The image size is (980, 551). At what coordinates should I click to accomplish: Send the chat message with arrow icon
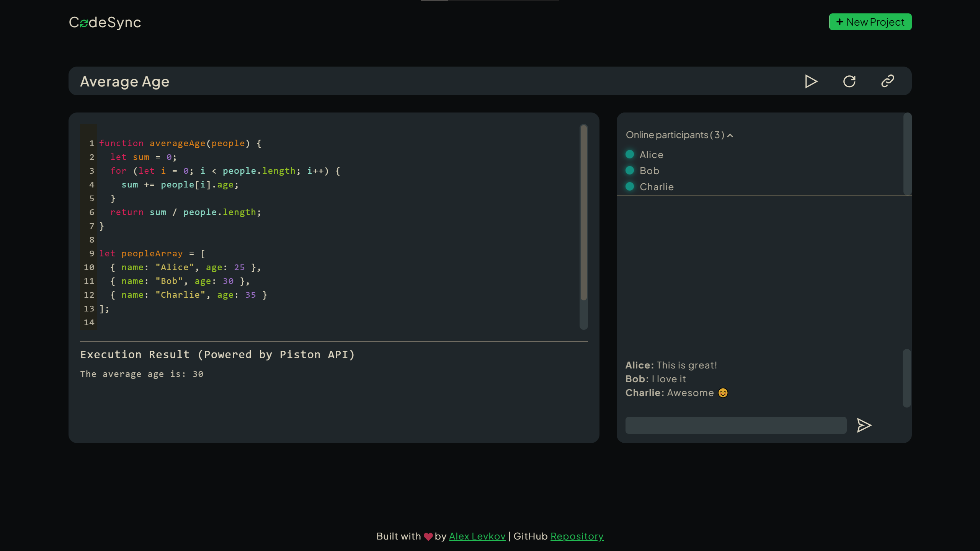click(864, 425)
